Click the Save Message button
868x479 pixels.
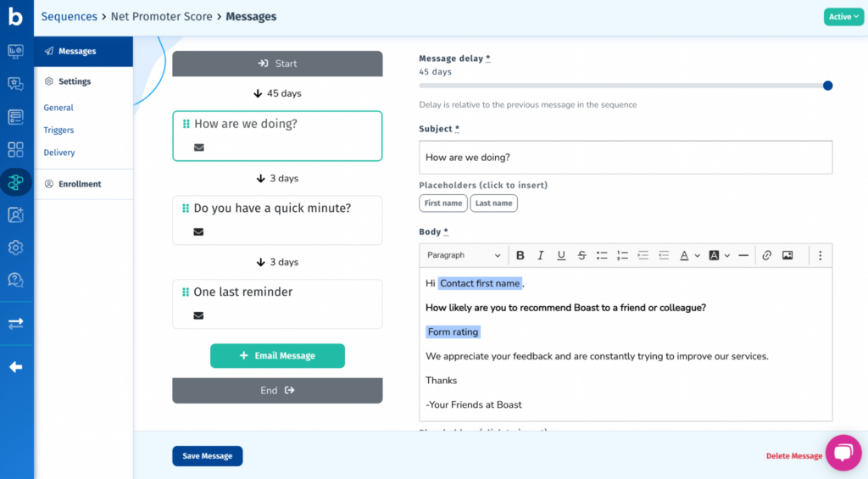click(x=208, y=456)
